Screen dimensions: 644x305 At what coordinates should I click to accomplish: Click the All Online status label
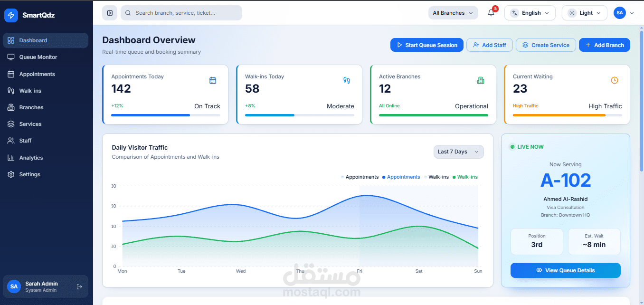(x=389, y=105)
